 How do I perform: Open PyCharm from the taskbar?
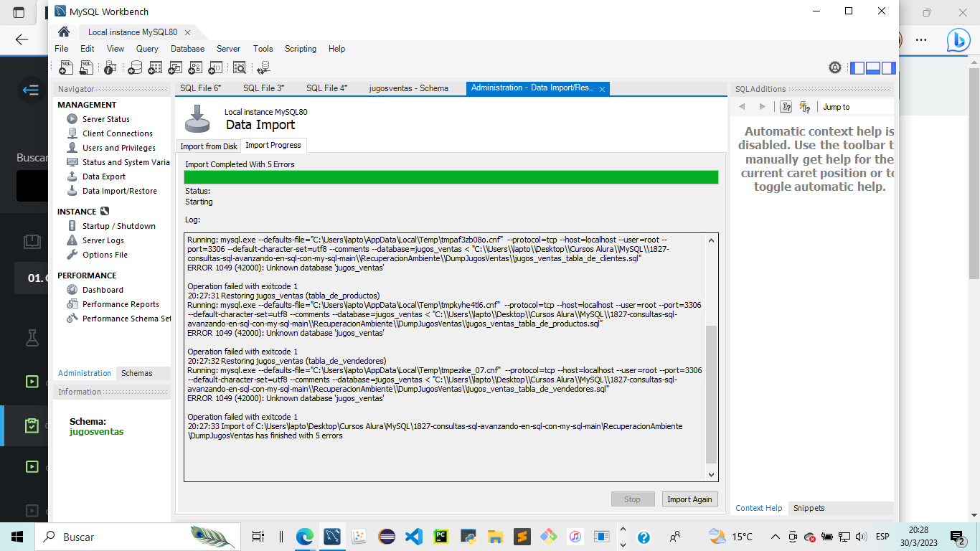pyautogui.click(x=441, y=537)
